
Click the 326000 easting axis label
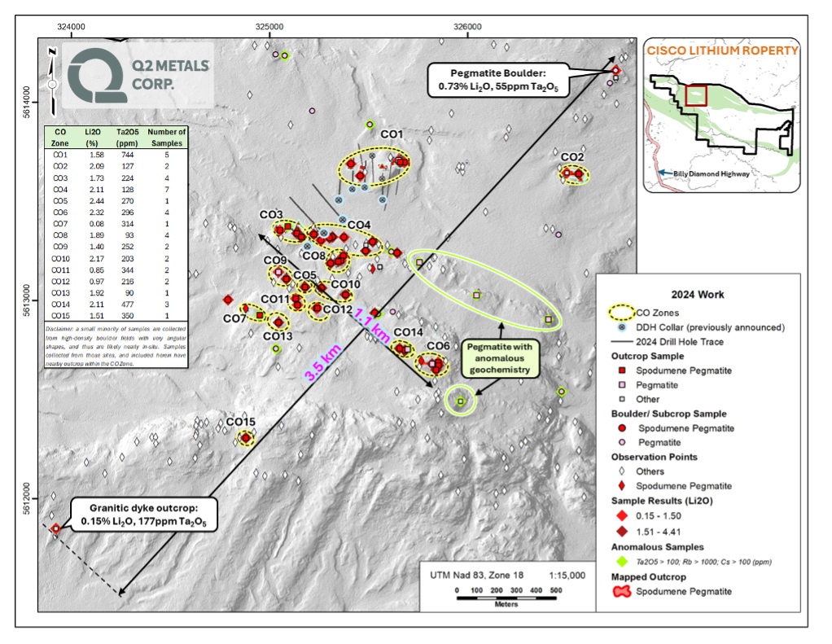coord(467,27)
